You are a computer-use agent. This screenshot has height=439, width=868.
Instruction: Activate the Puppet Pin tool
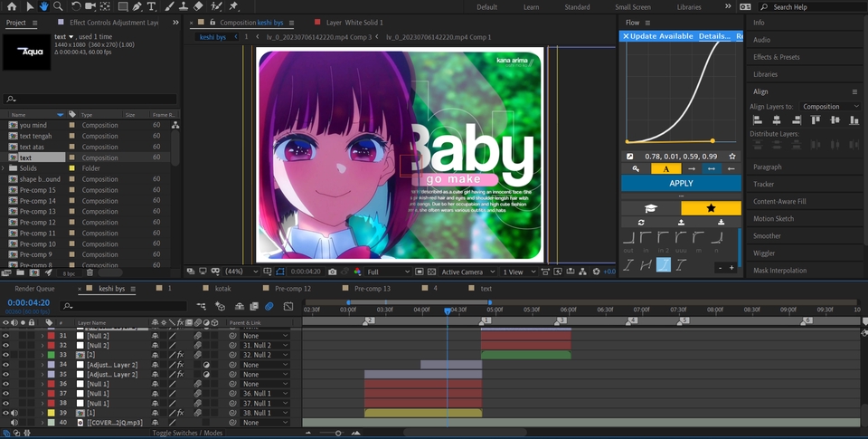(x=233, y=6)
